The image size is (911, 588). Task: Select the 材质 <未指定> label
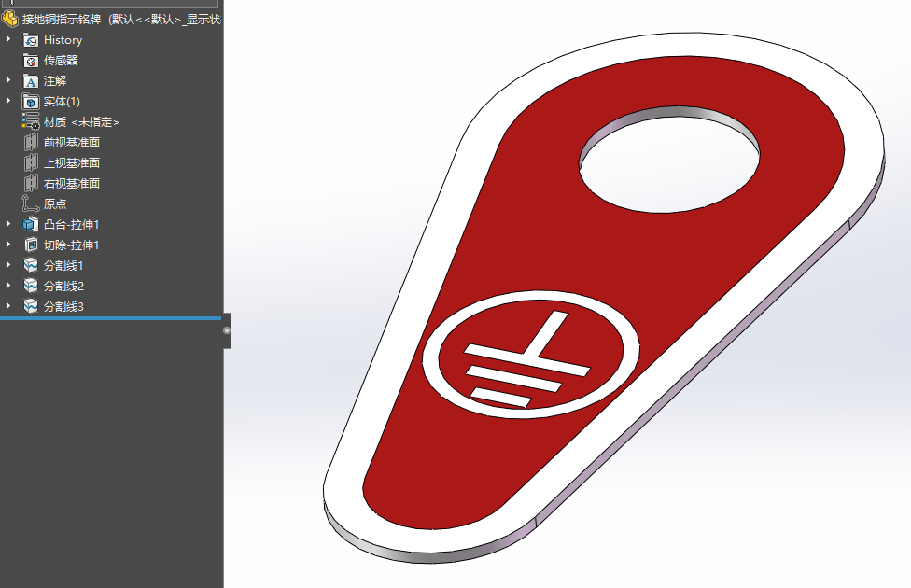pyautogui.click(x=81, y=122)
